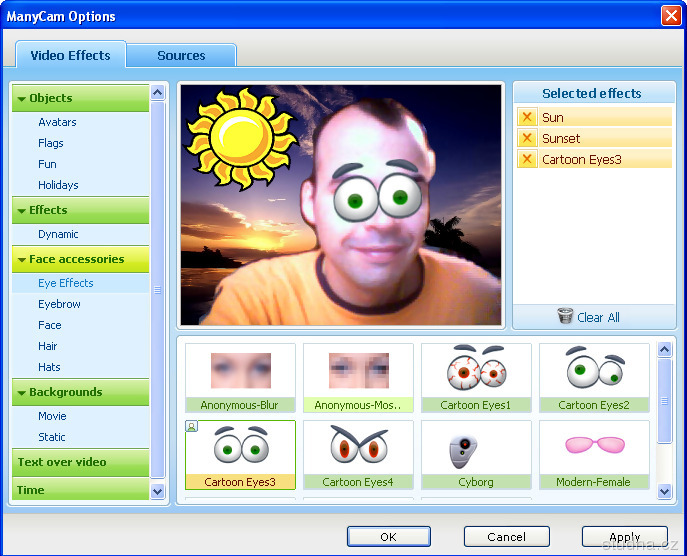The width and height of the screenshot is (687, 556).
Task: Choose the Cartoon Eyes1 effect
Action: click(x=476, y=378)
